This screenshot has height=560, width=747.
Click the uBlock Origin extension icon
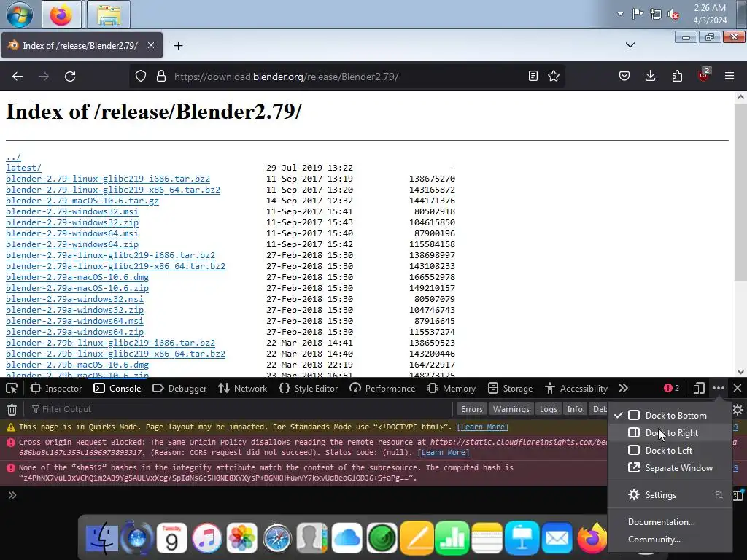704,75
